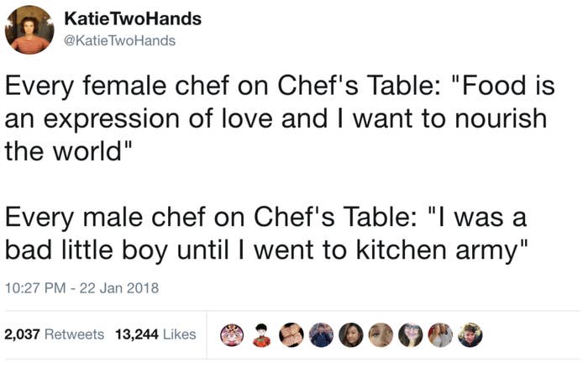Open KatieTwoHands profile picture
This screenshot has height=368, width=588.
29,30
